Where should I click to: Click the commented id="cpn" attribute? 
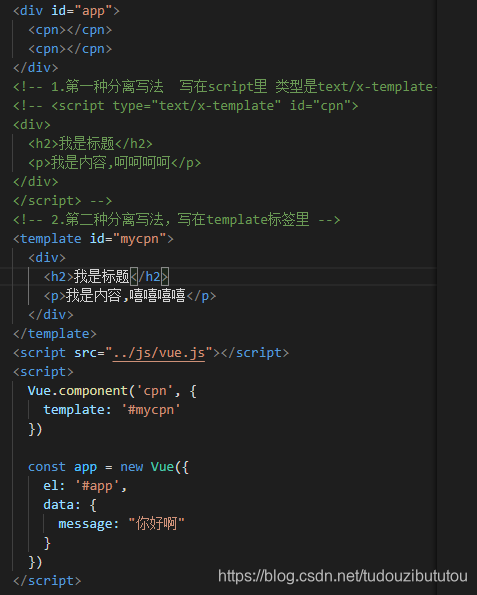pyautogui.click(x=320, y=105)
